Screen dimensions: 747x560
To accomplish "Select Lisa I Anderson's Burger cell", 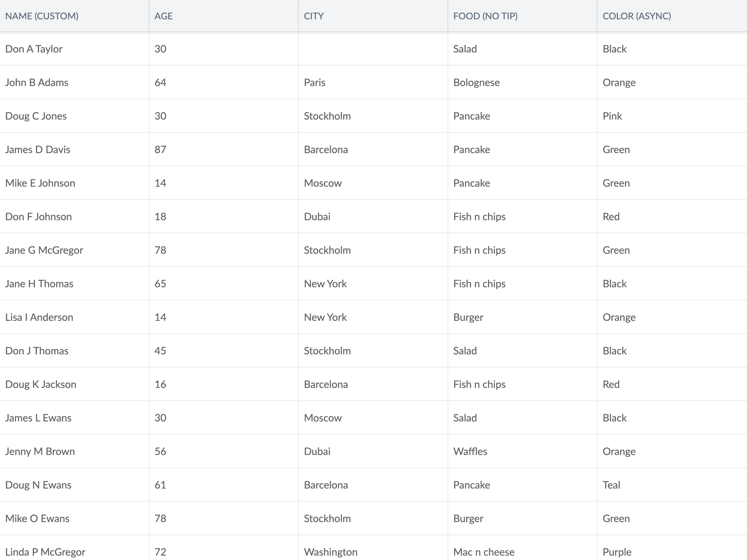I will pyautogui.click(x=522, y=317).
